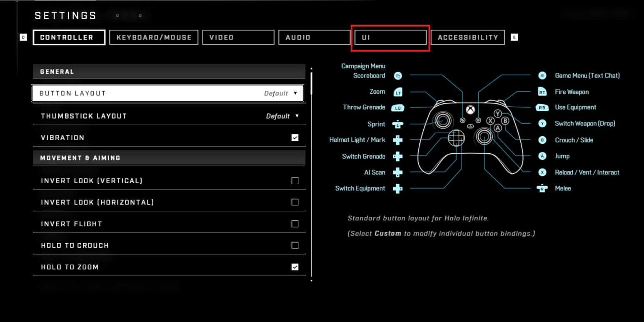Click the Y Switch Weapon icon
The image size is (644, 322).
tap(542, 123)
